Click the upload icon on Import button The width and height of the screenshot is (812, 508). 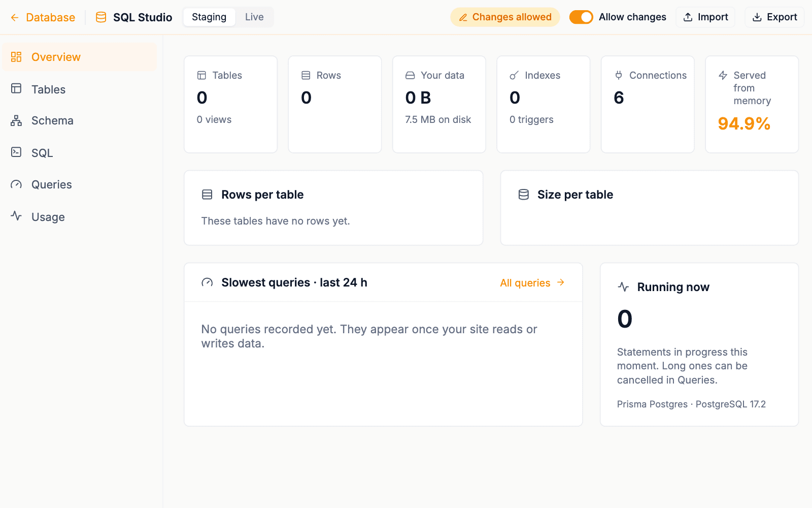688,17
